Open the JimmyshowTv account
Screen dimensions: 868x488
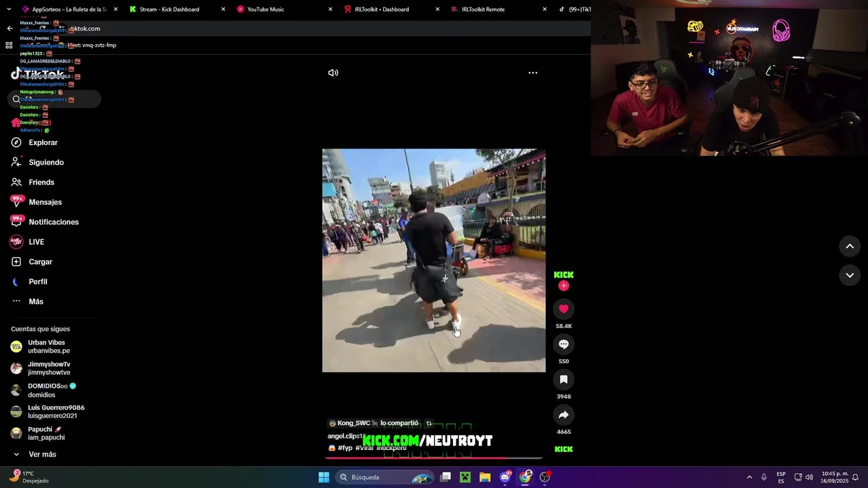49,368
